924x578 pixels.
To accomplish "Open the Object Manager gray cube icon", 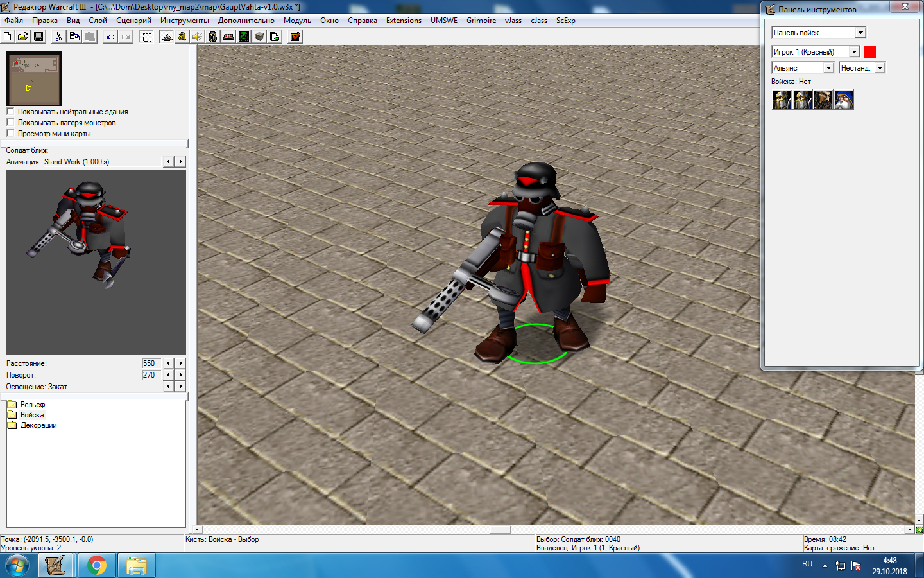I will (x=259, y=37).
